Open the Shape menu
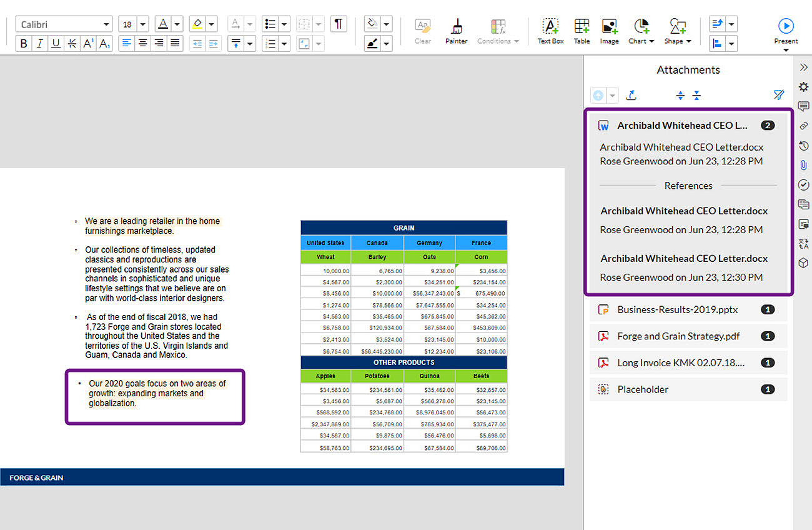The image size is (812, 530). point(677,30)
